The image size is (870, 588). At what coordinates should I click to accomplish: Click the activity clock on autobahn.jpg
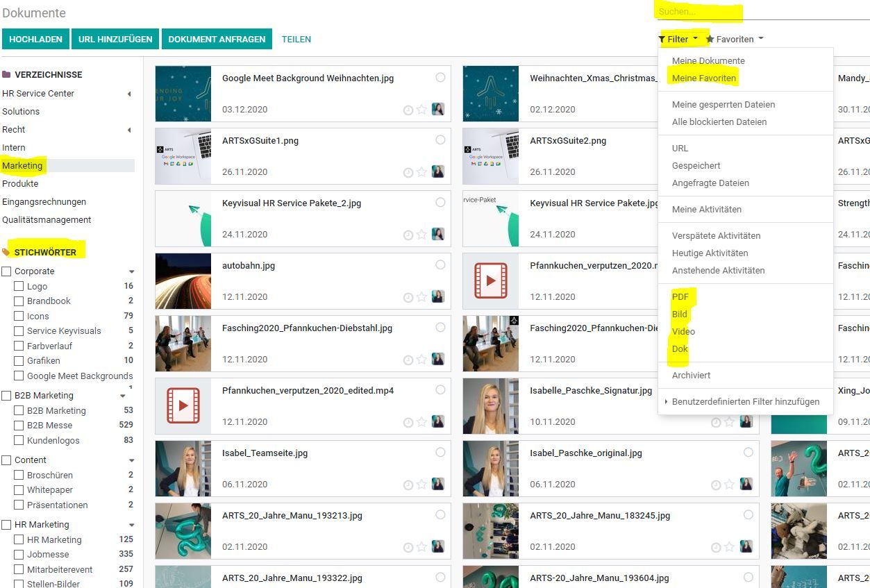pos(408,297)
